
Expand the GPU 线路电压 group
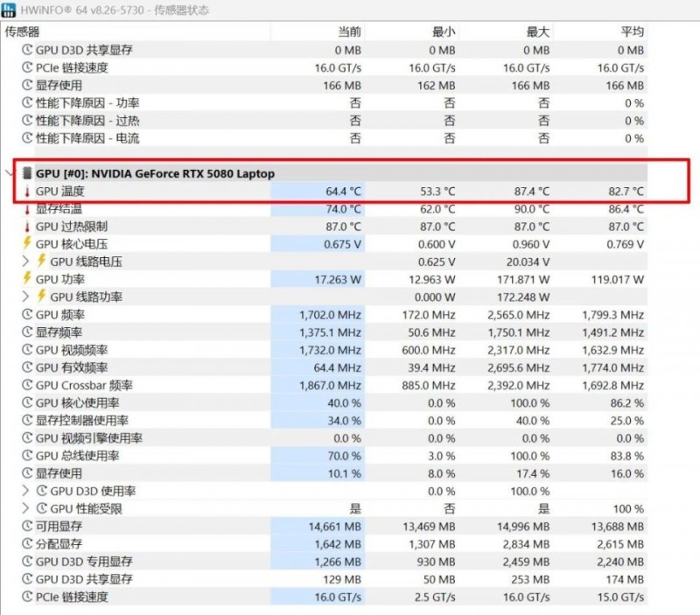pos(25,262)
